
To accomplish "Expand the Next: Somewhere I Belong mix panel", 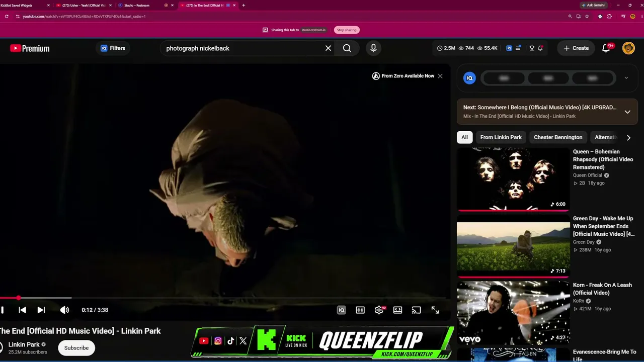I will tap(627, 112).
